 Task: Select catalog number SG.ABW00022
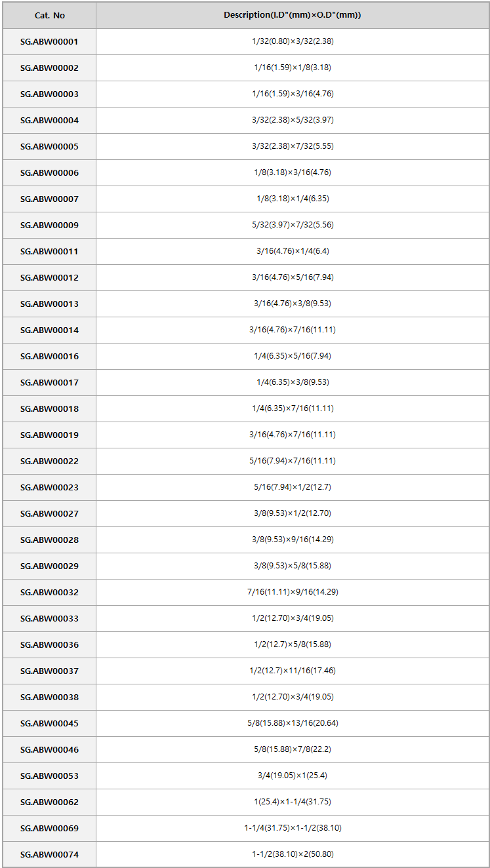(49, 461)
